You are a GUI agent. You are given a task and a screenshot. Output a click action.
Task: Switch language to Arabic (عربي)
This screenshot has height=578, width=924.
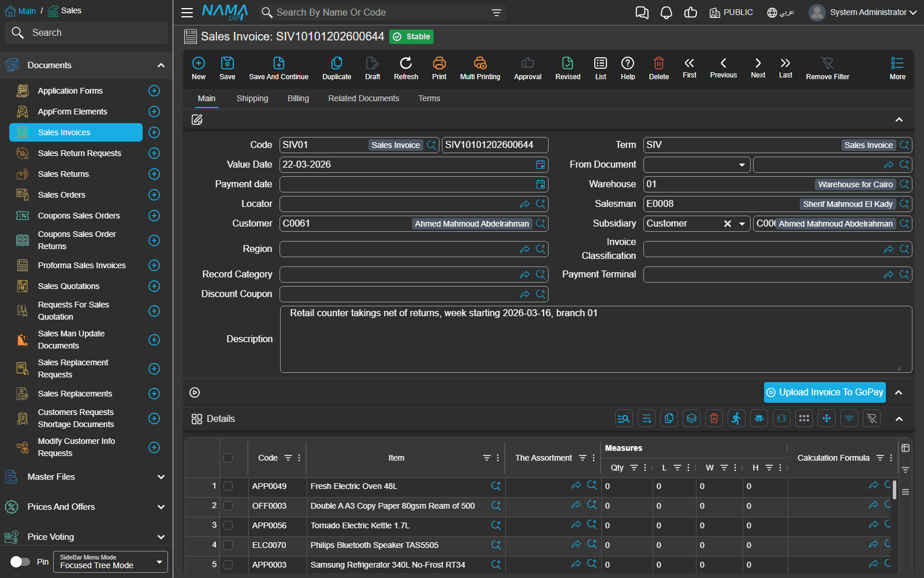point(781,13)
